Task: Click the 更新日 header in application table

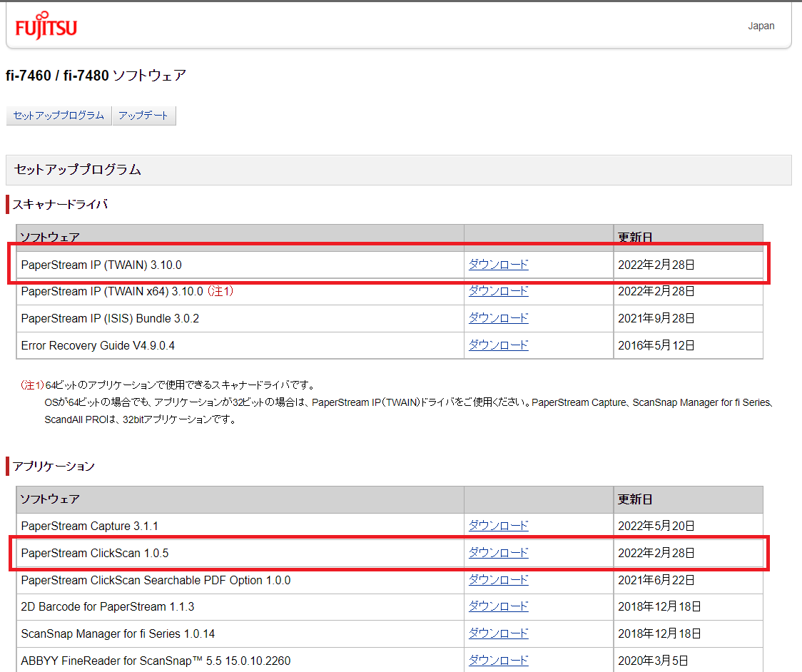Action: click(635, 499)
